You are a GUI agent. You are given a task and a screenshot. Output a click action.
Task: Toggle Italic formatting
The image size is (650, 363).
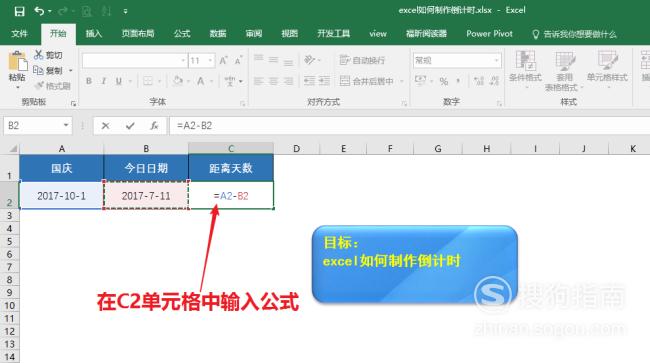(104, 81)
